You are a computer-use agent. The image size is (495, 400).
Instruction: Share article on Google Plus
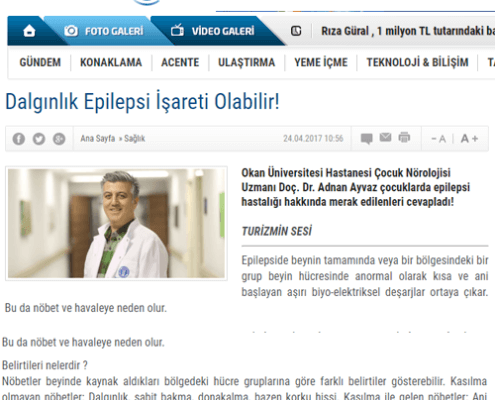pyautogui.click(x=59, y=139)
